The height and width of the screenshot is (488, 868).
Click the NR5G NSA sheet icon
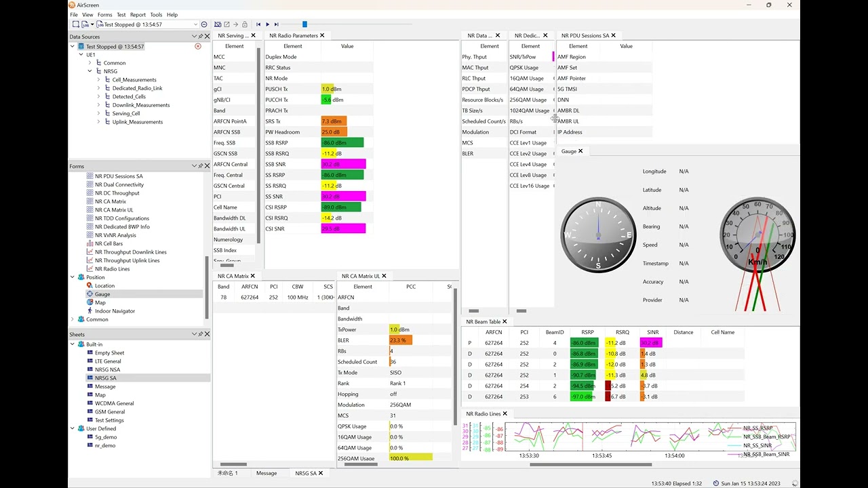[90, 369]
